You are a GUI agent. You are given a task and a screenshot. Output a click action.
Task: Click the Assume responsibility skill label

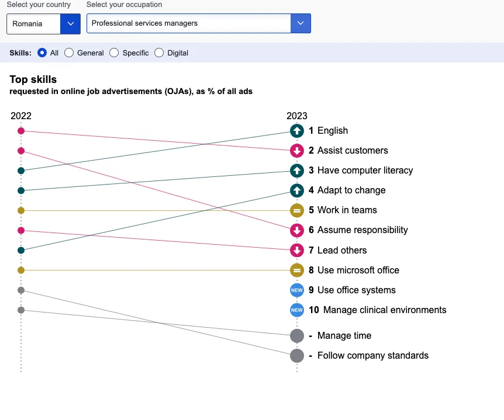pos(363,230)
